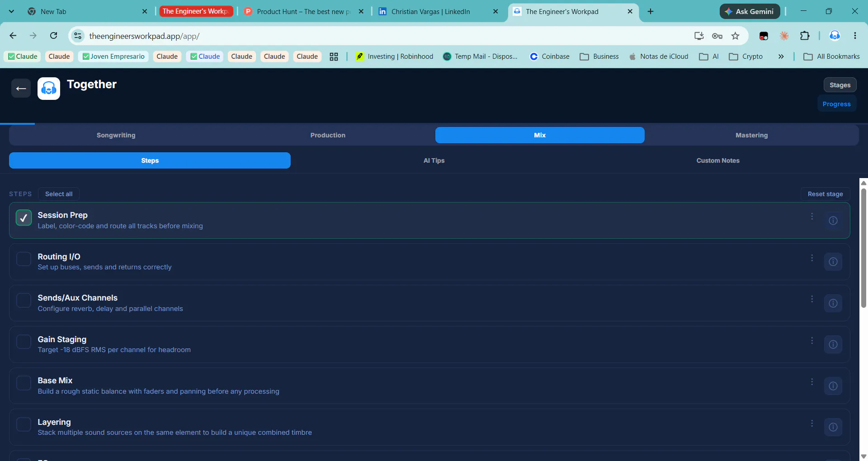Open the Coinbase bookmark
This screenshot has height=461, width=868.
click(x=550, y=56)
